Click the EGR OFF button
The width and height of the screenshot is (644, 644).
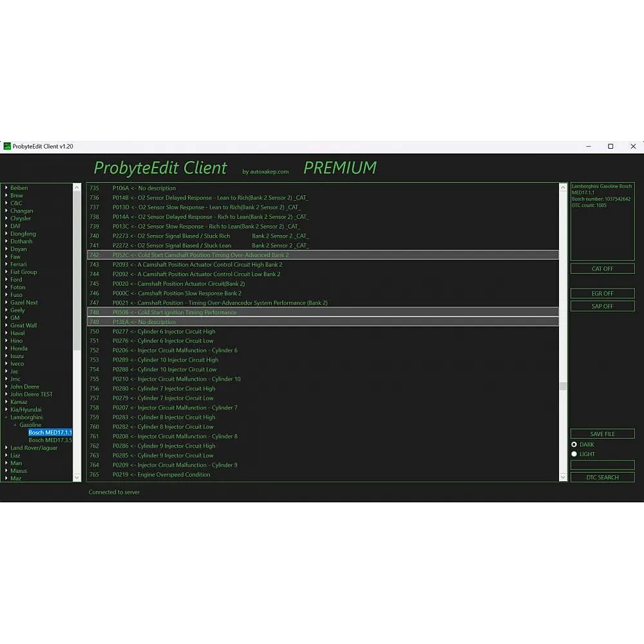(x=602, y=294)
